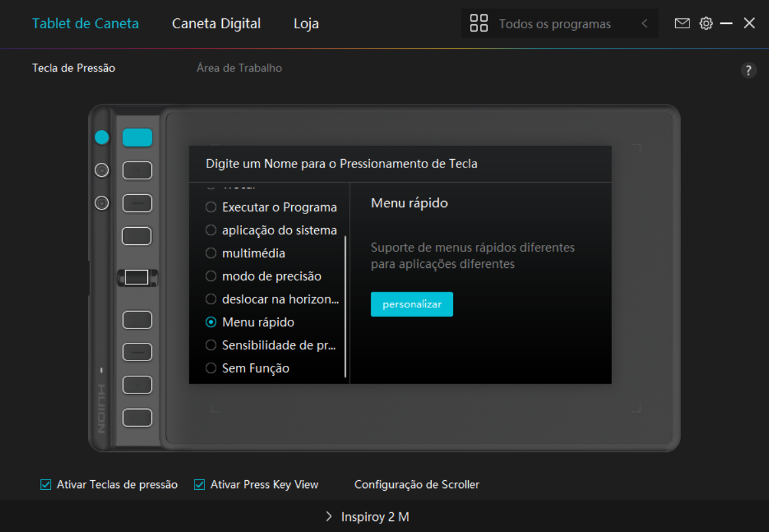Open the settings gear icon

tap(706, 24)
